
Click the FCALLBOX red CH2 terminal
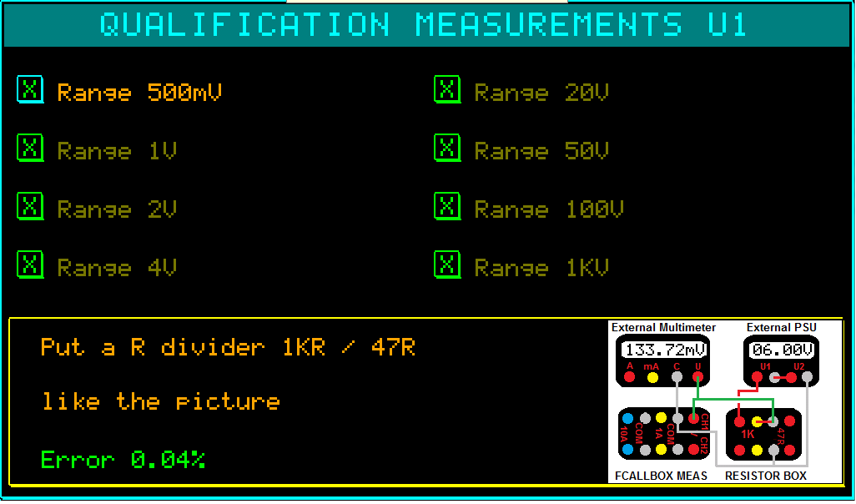tap(693, 450)
